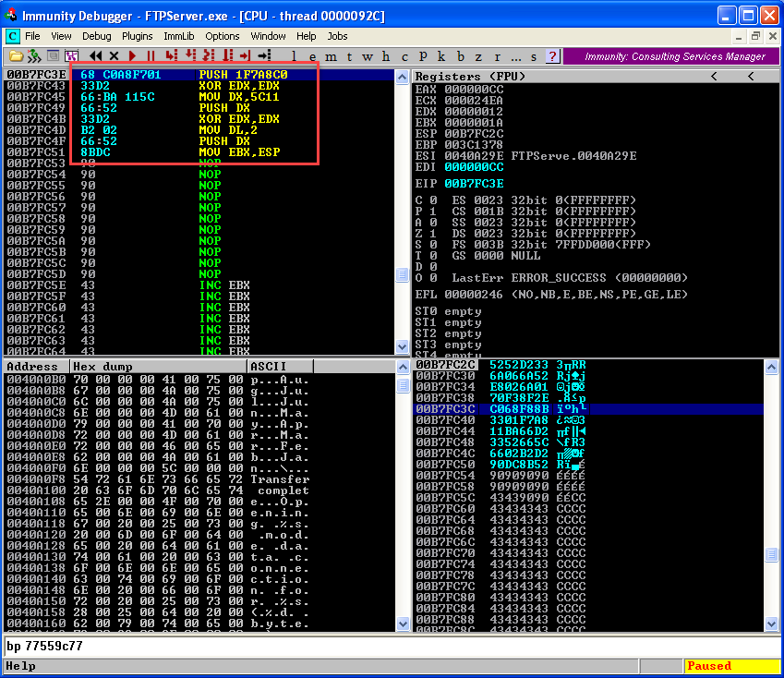Click the Step into toolbar icon

pyautogui.click(x=172, y=56)
